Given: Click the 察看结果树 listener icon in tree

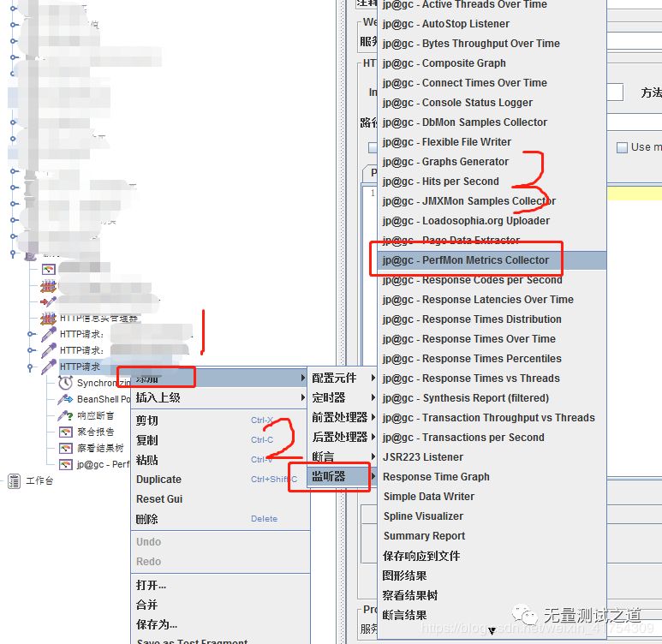Looking at the screenshot, I should 65,448.
